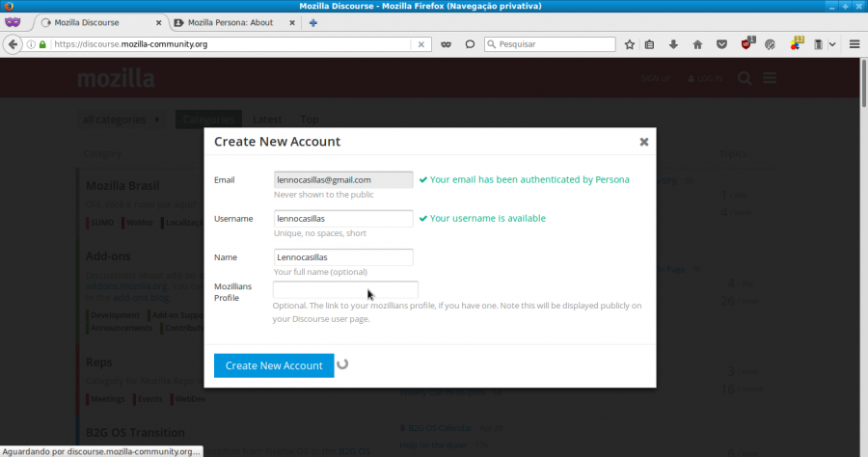Screen dimensions: 868x457
Task: Click the Firefox icon in the title bar
Action: coord(8,6)
